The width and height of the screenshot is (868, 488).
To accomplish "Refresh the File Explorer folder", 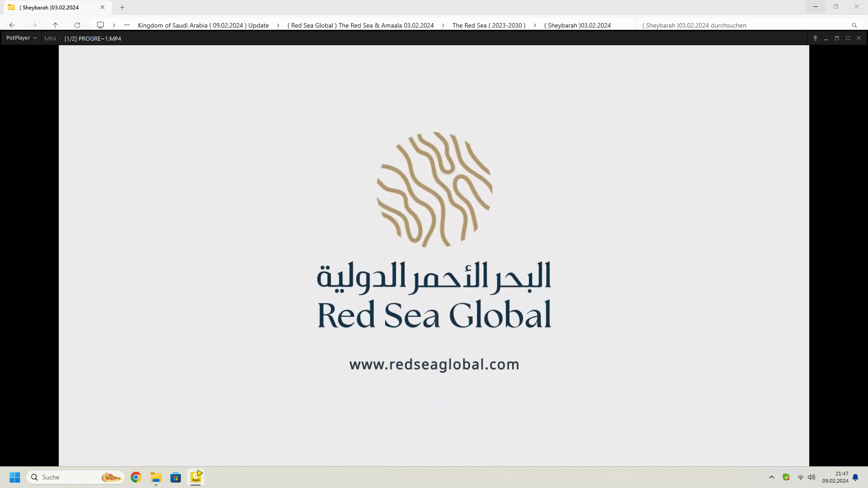I will tap(77, 25).
